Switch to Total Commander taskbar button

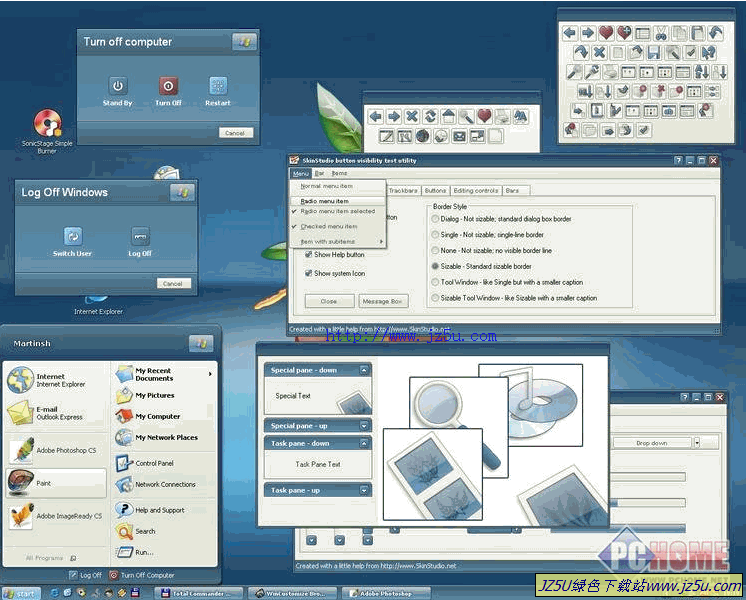pyautogui.click(x=198, y=594)
